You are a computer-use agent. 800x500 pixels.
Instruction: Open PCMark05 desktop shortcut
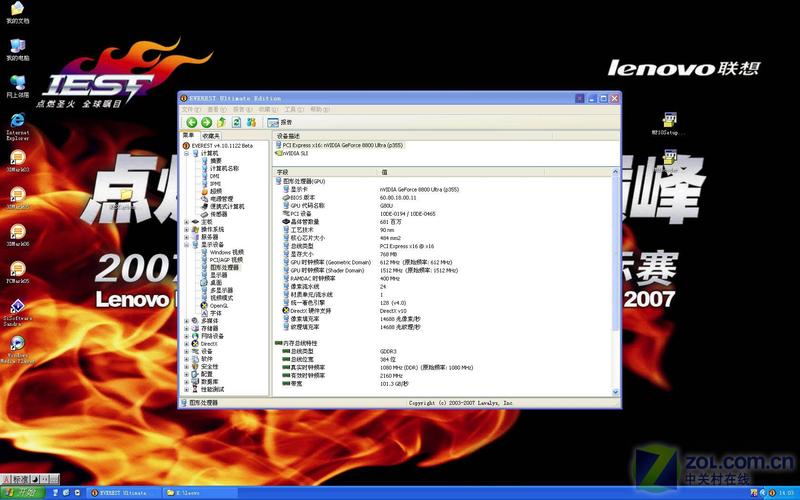[x=17, y=272]
